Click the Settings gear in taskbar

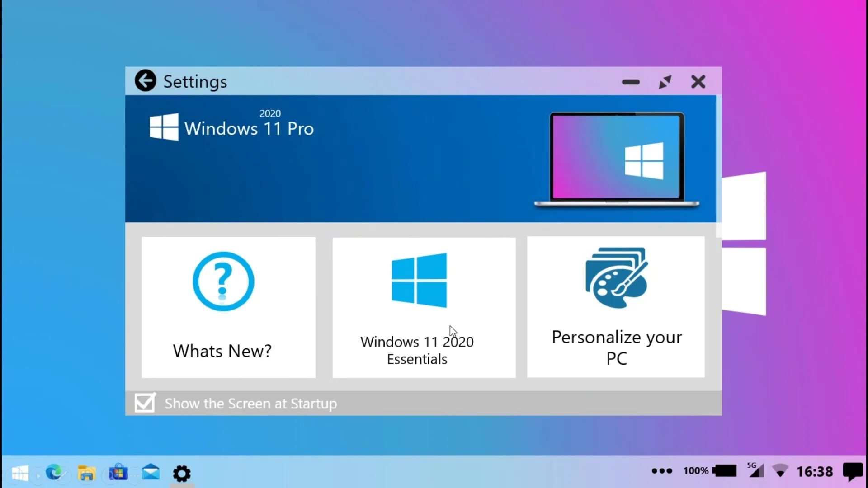(182, 473)
